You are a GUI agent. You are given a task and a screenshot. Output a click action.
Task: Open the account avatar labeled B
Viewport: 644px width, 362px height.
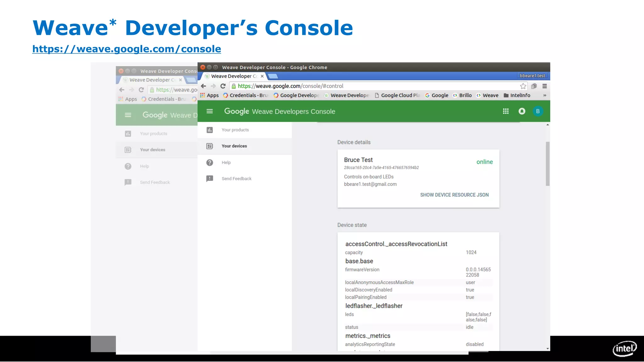pyautogui.click(x=538, y=111)
